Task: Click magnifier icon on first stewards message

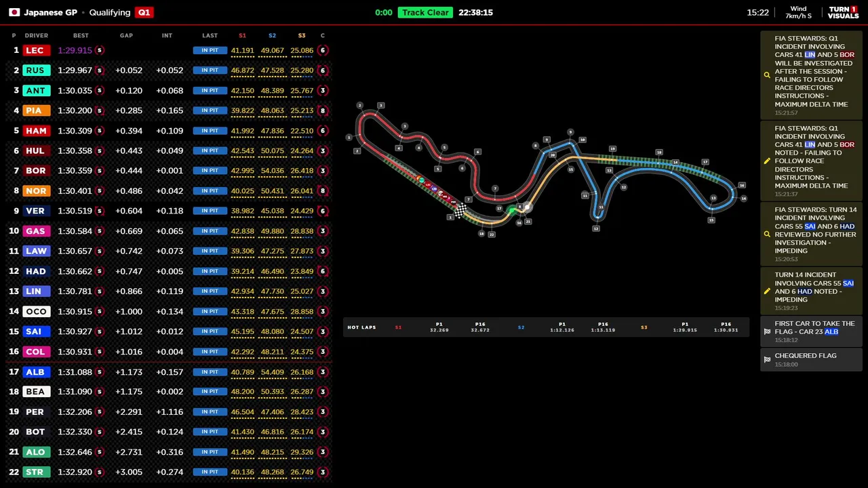Action: click(767, 75)
